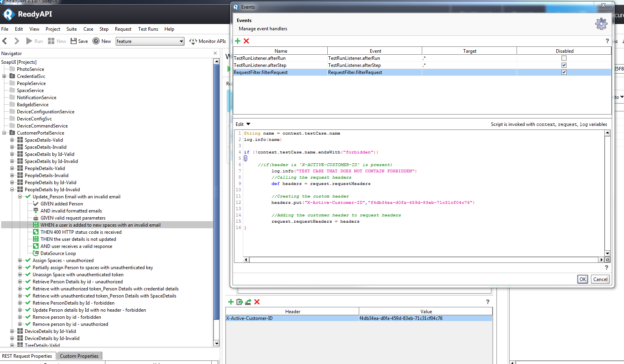Click the green add header icon
The width and height of the screenshot is (624, 364).
tap(231, 302)
